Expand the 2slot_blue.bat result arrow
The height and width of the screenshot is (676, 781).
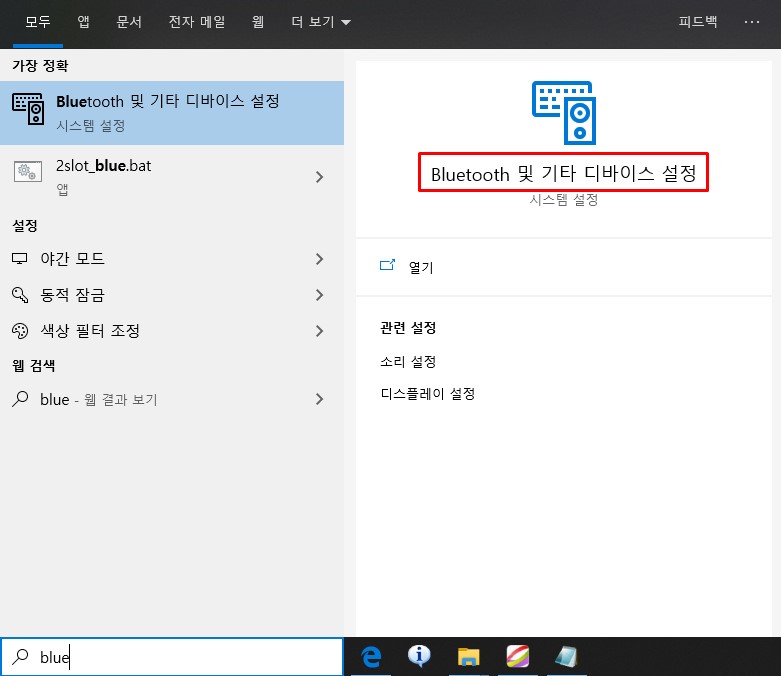[x=319, y=177]
